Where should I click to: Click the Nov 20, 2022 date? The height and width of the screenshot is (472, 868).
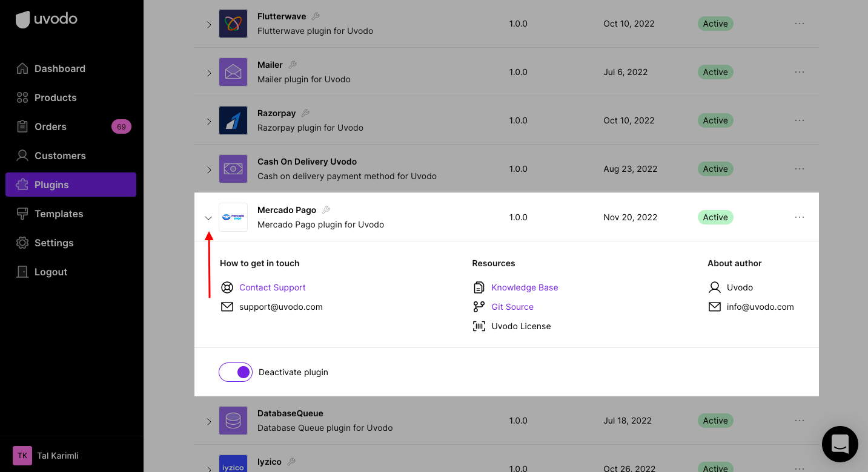631,217
